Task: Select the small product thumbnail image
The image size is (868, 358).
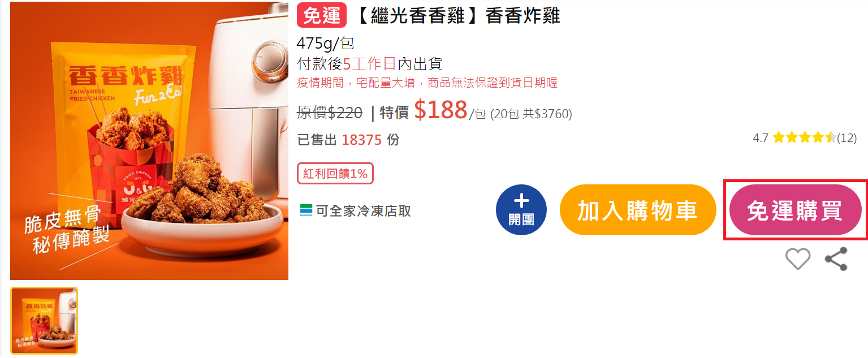Action: tap(44, 321)
